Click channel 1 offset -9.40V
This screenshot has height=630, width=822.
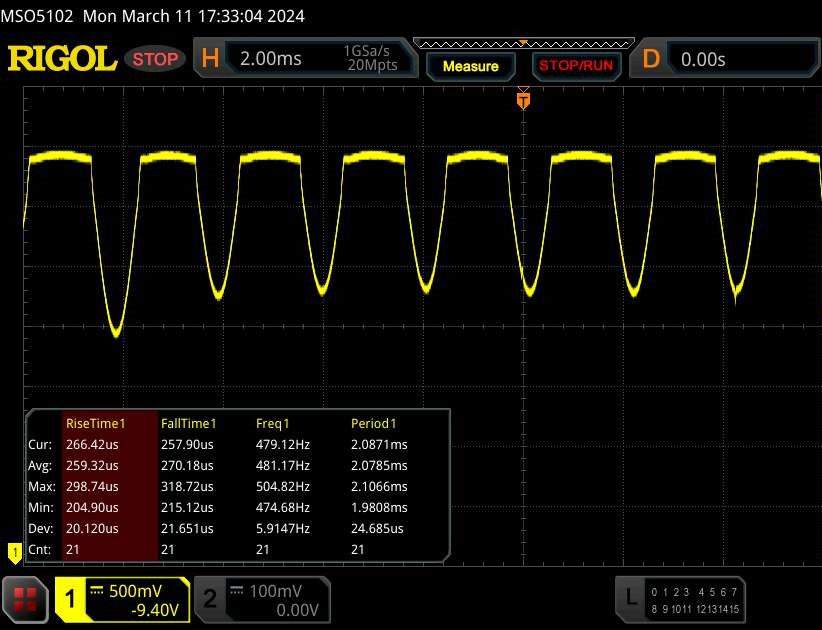coord(155,610)
